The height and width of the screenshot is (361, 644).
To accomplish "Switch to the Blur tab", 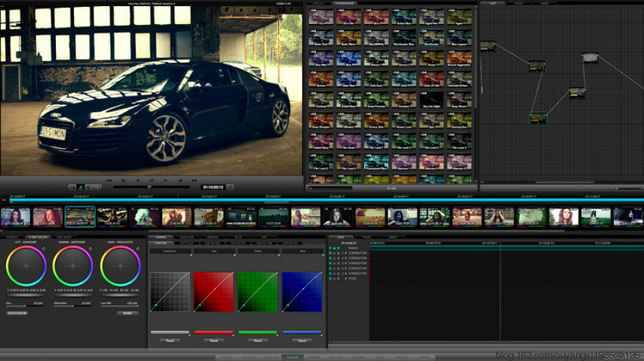I will 238,238.
